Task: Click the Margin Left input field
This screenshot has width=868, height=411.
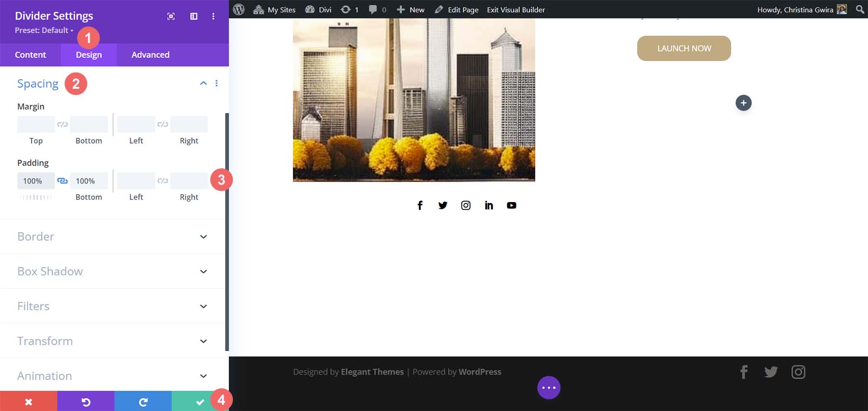Action: (x=136, y=124)
